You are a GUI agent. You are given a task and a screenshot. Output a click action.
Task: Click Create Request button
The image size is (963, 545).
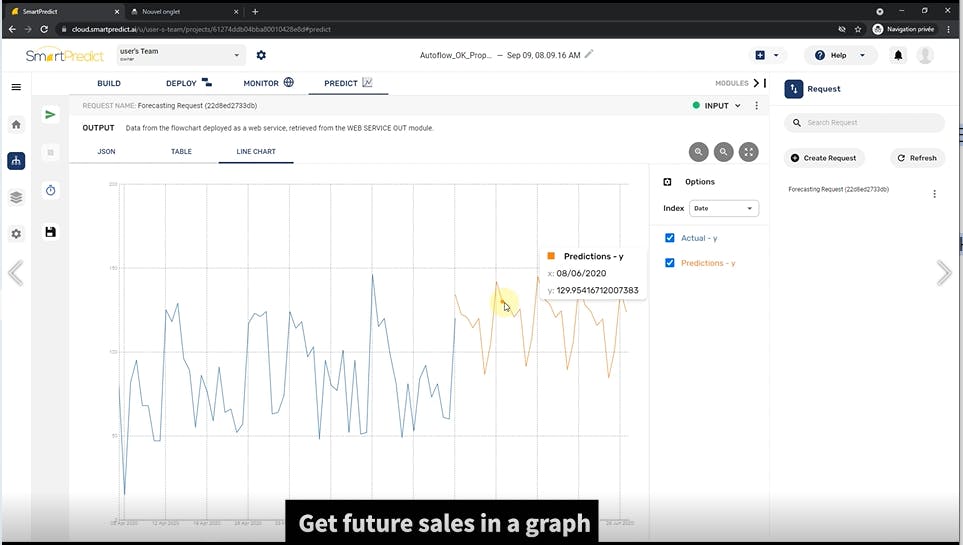(824, 158)
